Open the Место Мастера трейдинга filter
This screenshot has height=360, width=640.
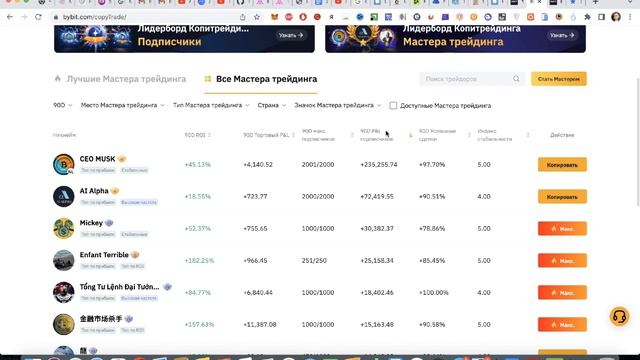(122, 105)
